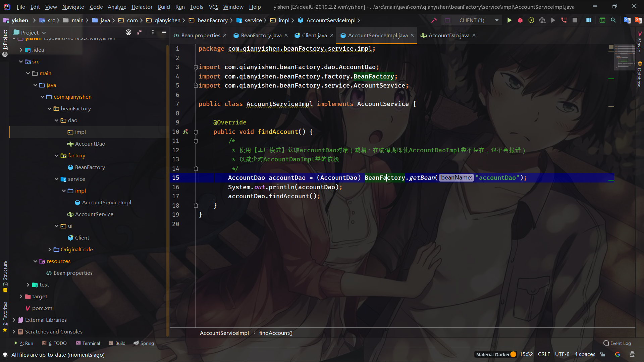Toggle the Material Darker theme indicator
This screenshot has height=362, width=644.
click(x=496, y=354)
